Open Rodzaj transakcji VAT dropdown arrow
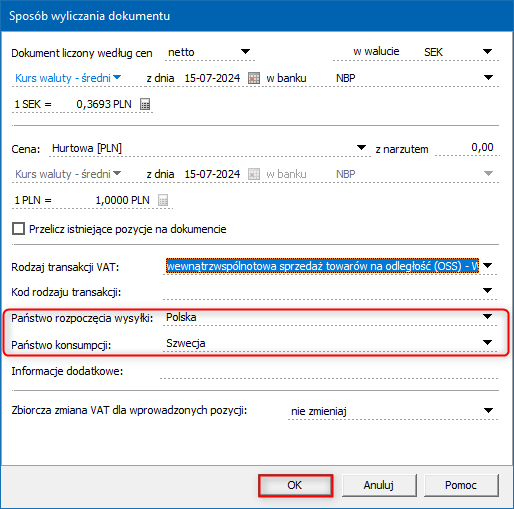Screen dimensions: 514x509 (487, 266)
